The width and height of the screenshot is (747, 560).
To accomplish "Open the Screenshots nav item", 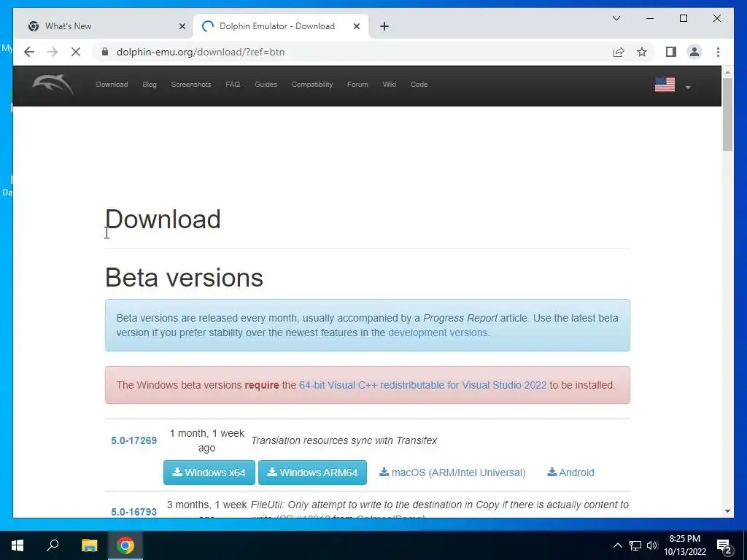I will point(191,85).
